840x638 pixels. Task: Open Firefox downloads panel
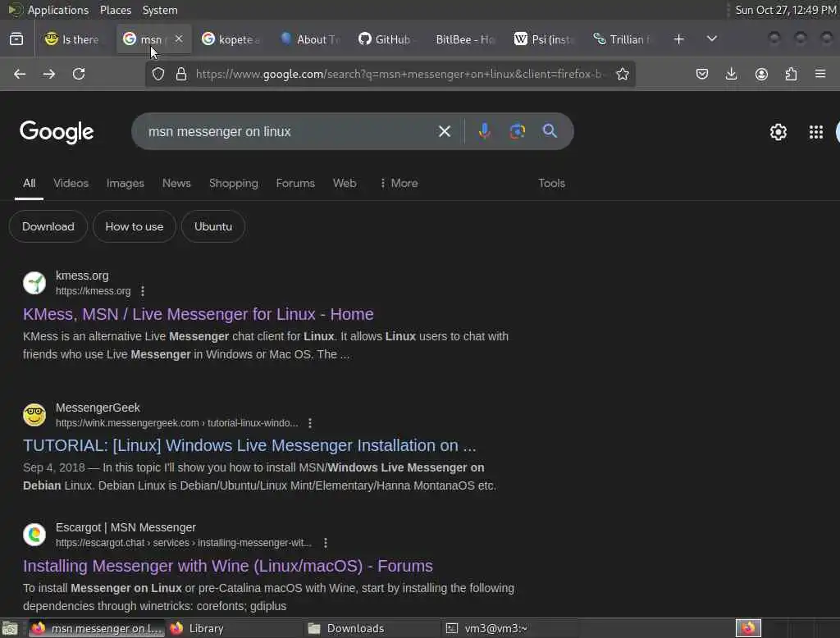coord(731,74)
